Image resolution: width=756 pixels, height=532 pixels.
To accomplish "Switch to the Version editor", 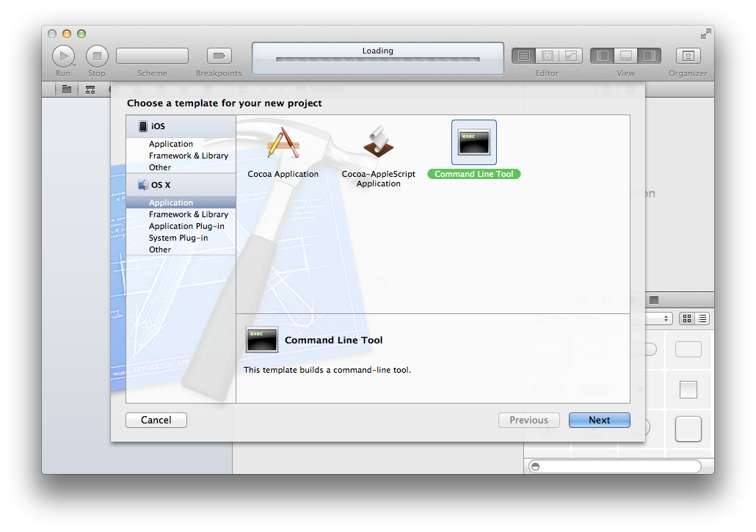I will coord(571,56).
